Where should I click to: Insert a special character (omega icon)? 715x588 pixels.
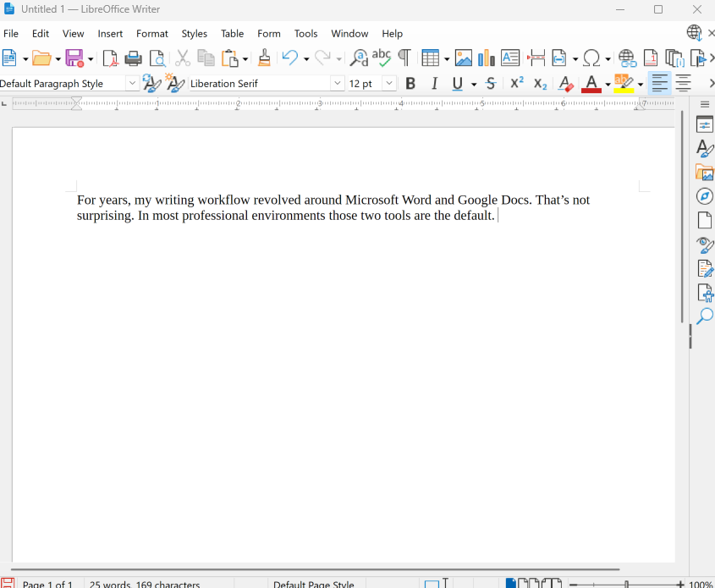[x=591, y=58]
